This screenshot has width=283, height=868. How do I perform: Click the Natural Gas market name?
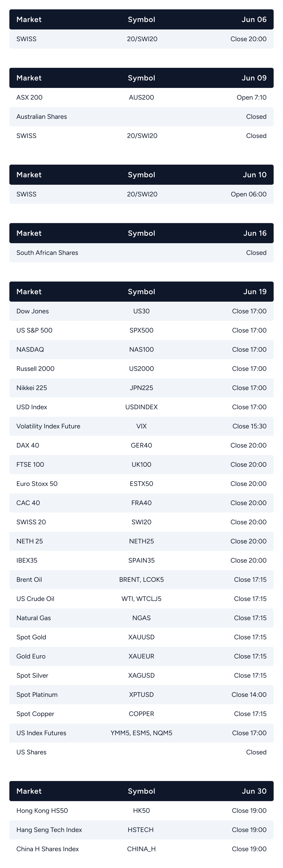(x=34, y=618)
